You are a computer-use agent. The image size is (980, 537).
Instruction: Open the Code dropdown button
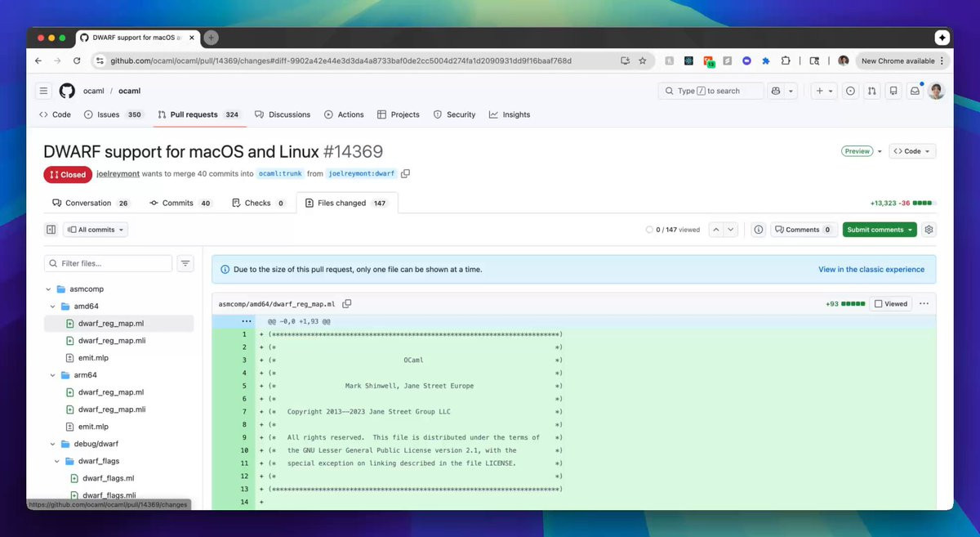[912, 151]
